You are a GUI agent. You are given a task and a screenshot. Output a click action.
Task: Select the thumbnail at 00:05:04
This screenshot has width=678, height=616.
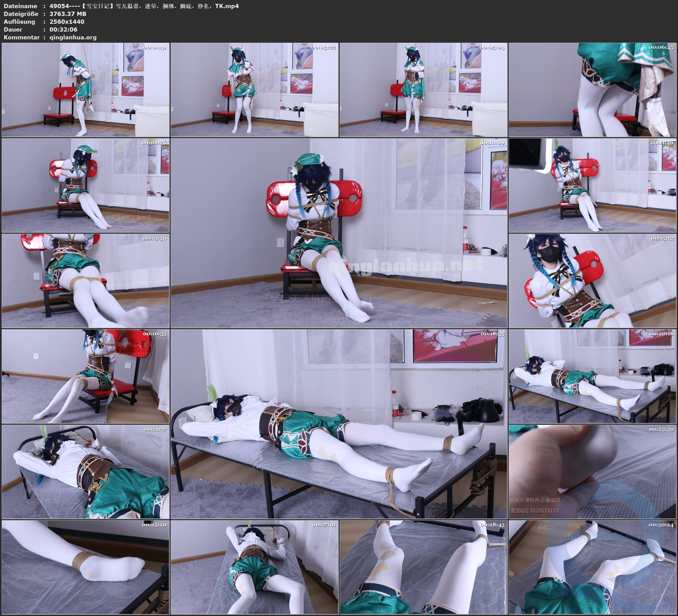424,90
